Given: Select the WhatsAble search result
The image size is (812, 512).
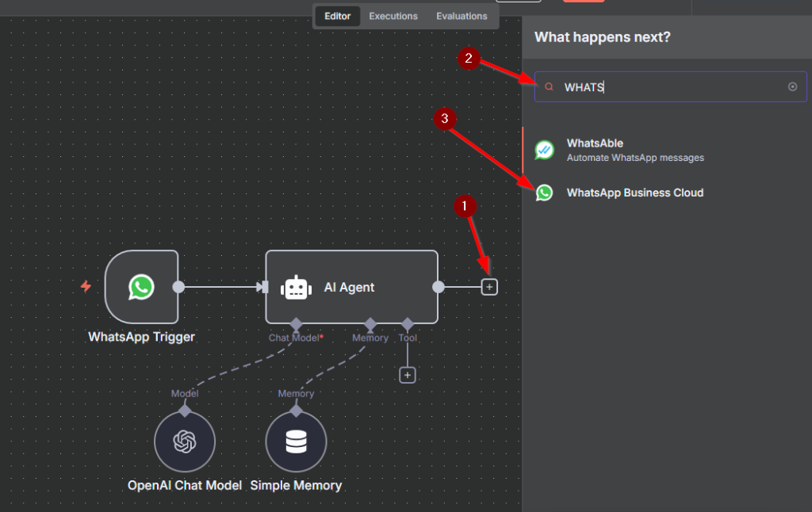Looking at the screenshot, I should pos(667,150).
